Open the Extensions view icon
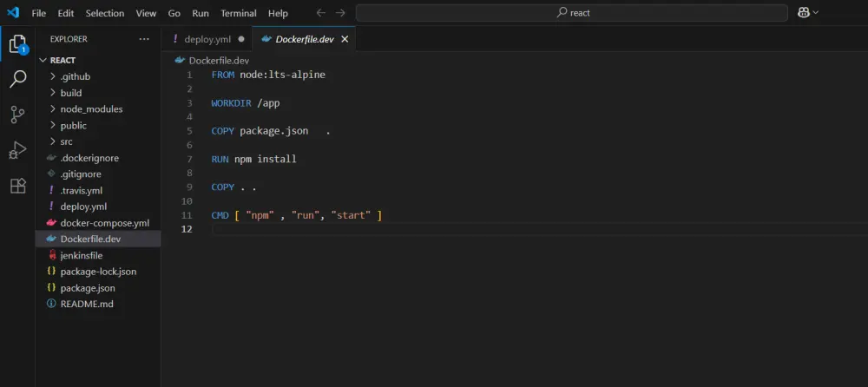Viewport: 868px width, 387px height. [17, 186]
